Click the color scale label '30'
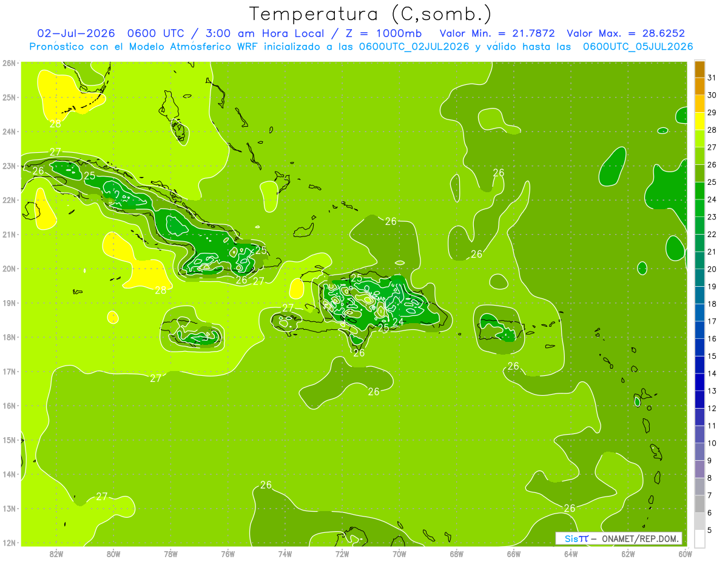 712,95
